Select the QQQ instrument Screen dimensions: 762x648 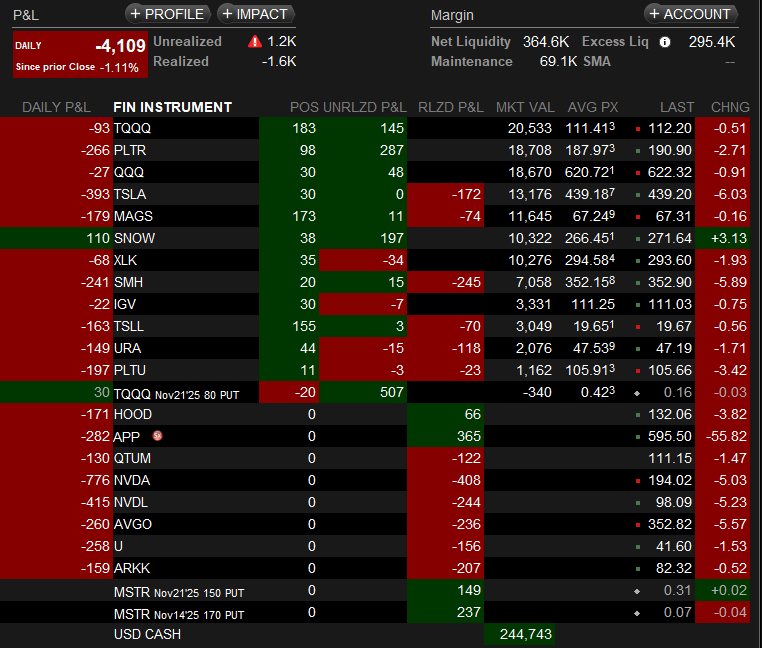[x=129, y=172]
